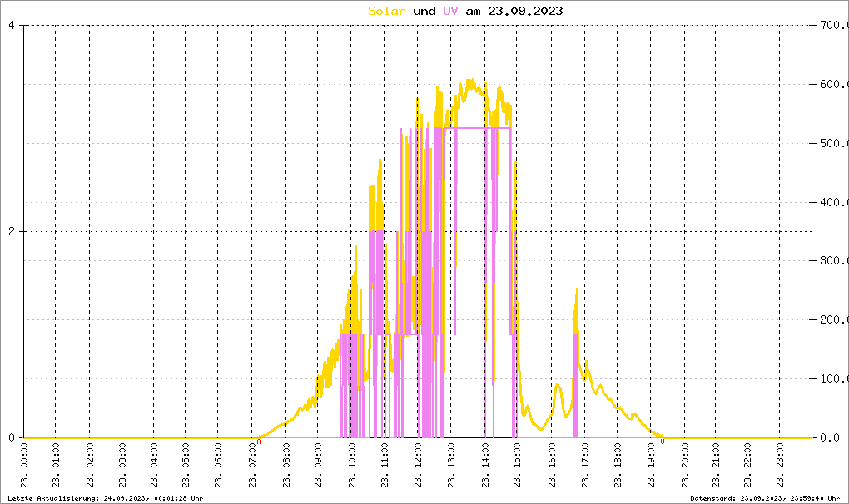Click the '23. 10:00' time axis label
This screenshot has height=504, width=849.
[351, 465]
